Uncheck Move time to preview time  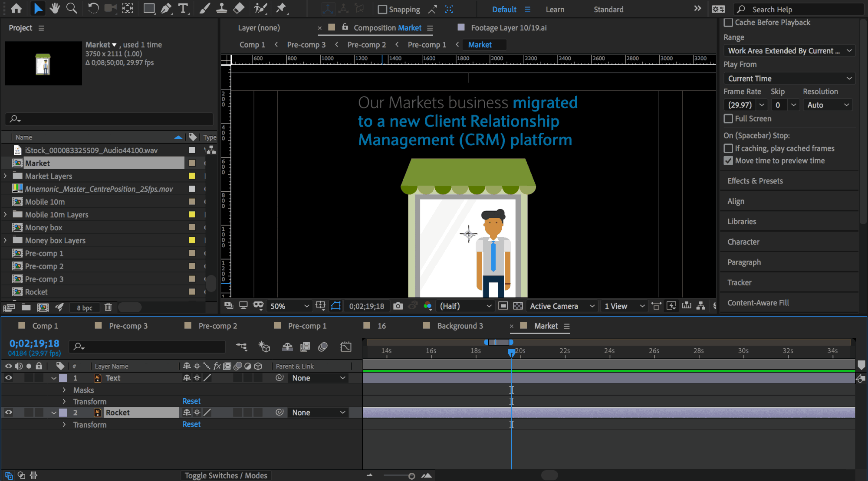[x=728, y=160]
